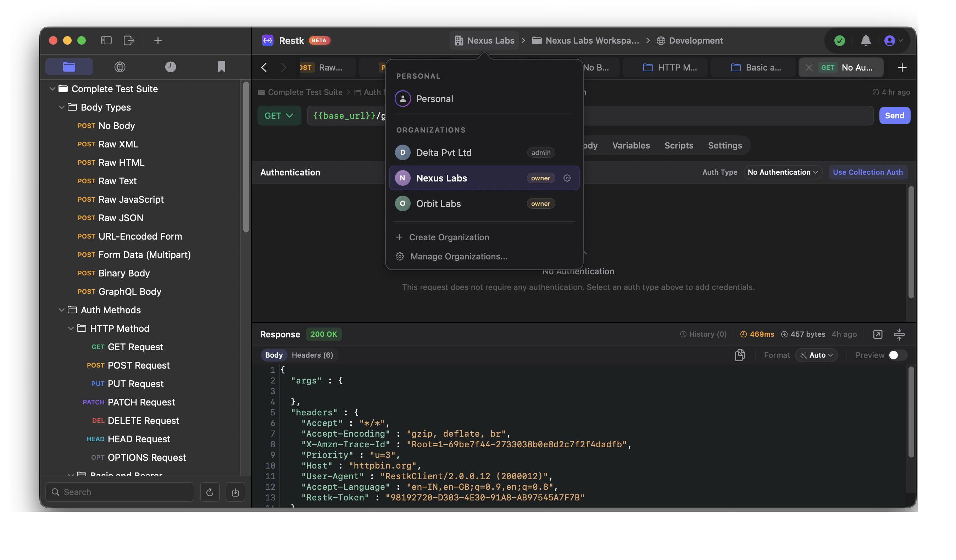Image resolution: width=956 pixels, height=560 pixels.
Task: Collapse the Complete Test Suite collection
Action: 52,89
